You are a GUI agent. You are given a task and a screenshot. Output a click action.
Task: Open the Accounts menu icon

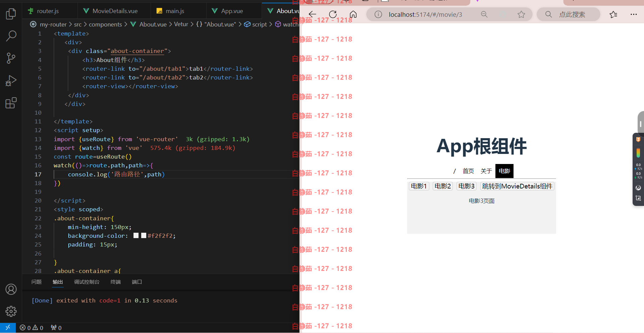[11, 289]
